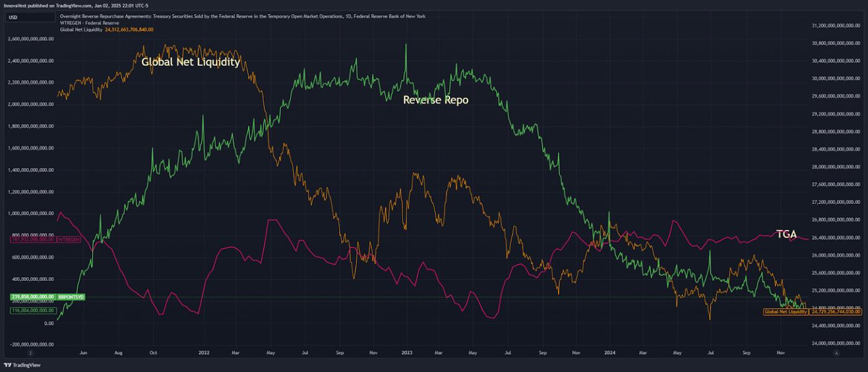The width and height of the screenshot is (868, 372).
Task: Click the 2022 time axis marker
Action: click(x=204, y=352)
